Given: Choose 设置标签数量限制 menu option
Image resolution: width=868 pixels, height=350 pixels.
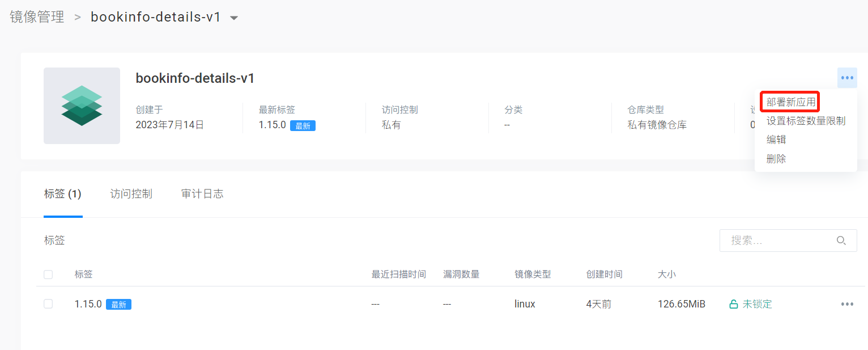Looking at the screenshot, I should pyautogui.click(x=806, y=121).
